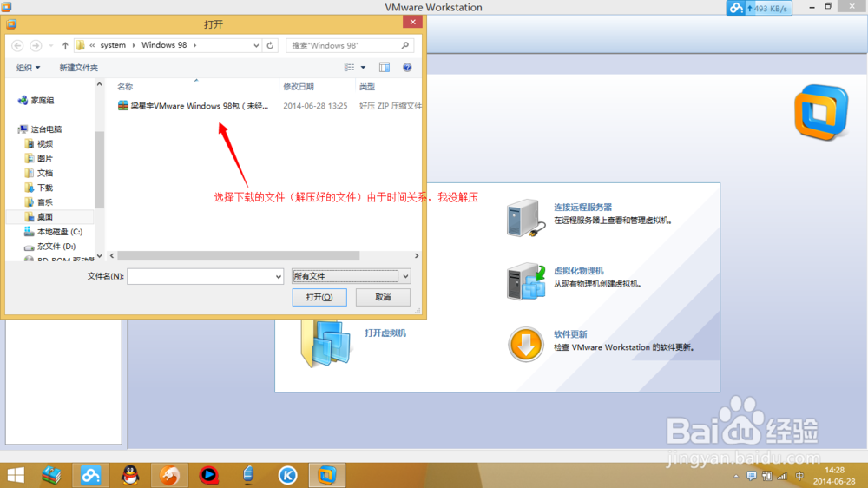Go up one folder level using up arrow

pyautogui.click(x=65, y=45)
